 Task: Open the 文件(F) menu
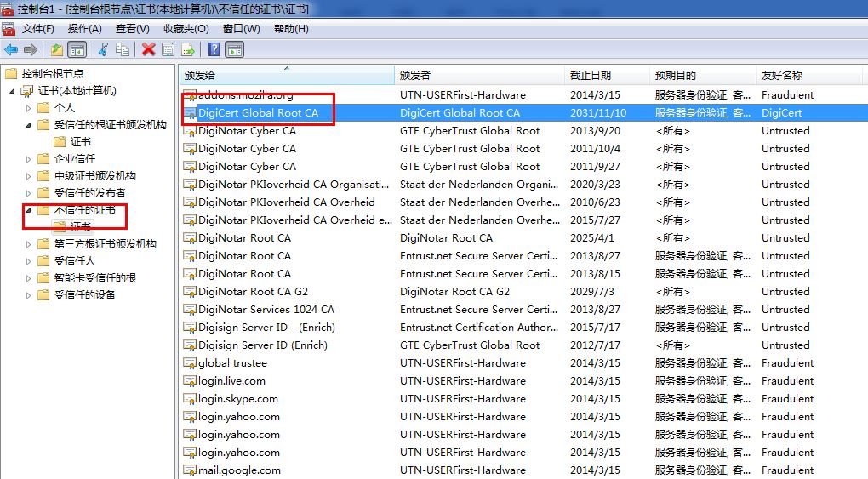click(37, 29)
